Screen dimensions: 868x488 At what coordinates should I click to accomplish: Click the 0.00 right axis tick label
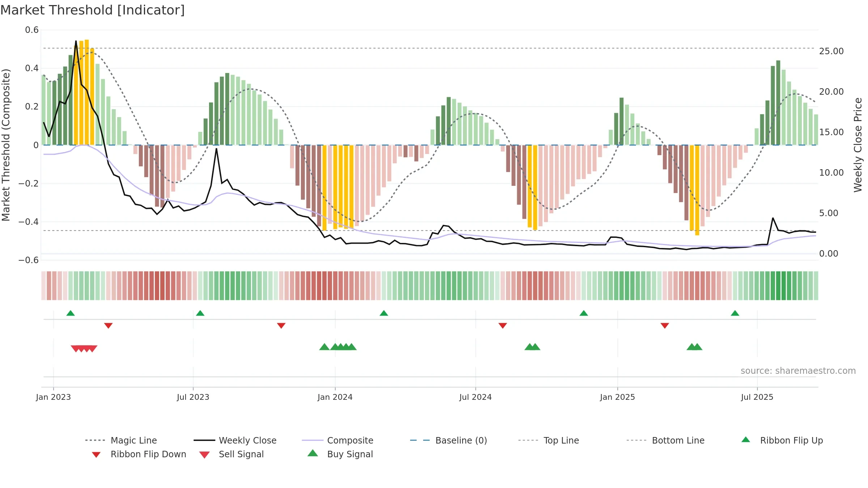pos(828,254)
